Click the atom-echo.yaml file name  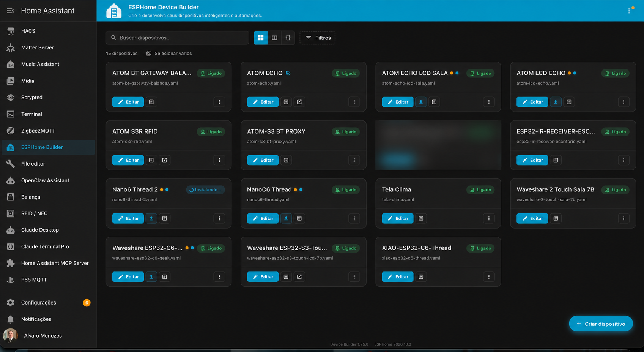pyautogui.click(x=264, y=83)
